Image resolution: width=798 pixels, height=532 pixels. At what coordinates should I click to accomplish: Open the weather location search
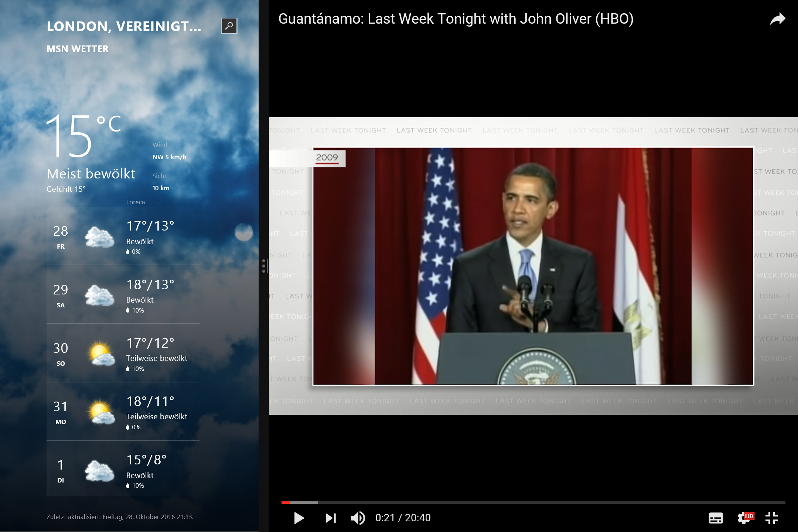tap(229, 26)
